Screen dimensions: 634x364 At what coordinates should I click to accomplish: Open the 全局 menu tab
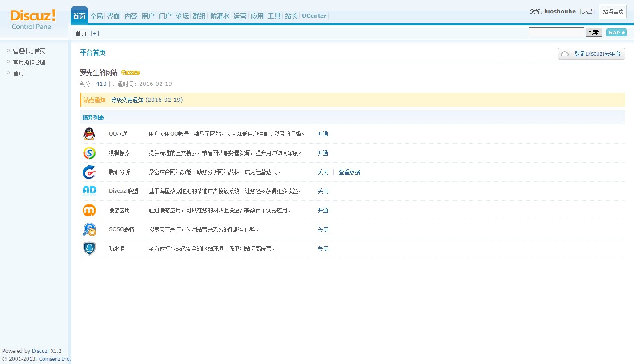point(96,16)
